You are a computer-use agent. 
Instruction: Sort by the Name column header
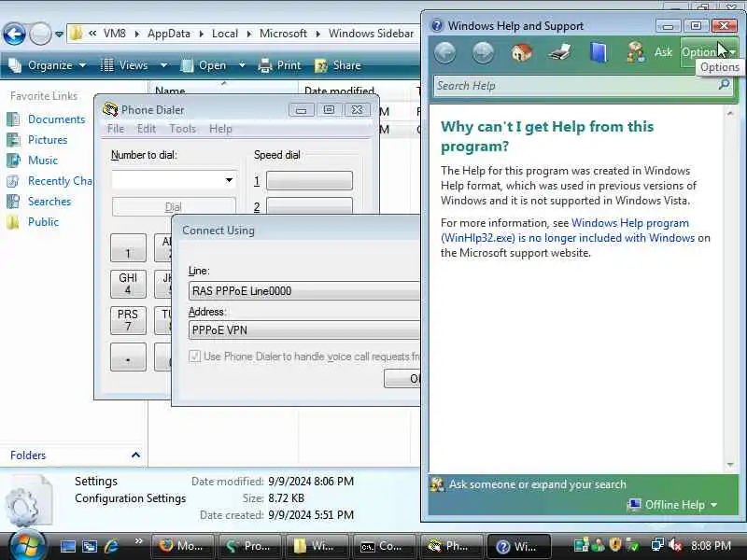click(x=170, y=91)
